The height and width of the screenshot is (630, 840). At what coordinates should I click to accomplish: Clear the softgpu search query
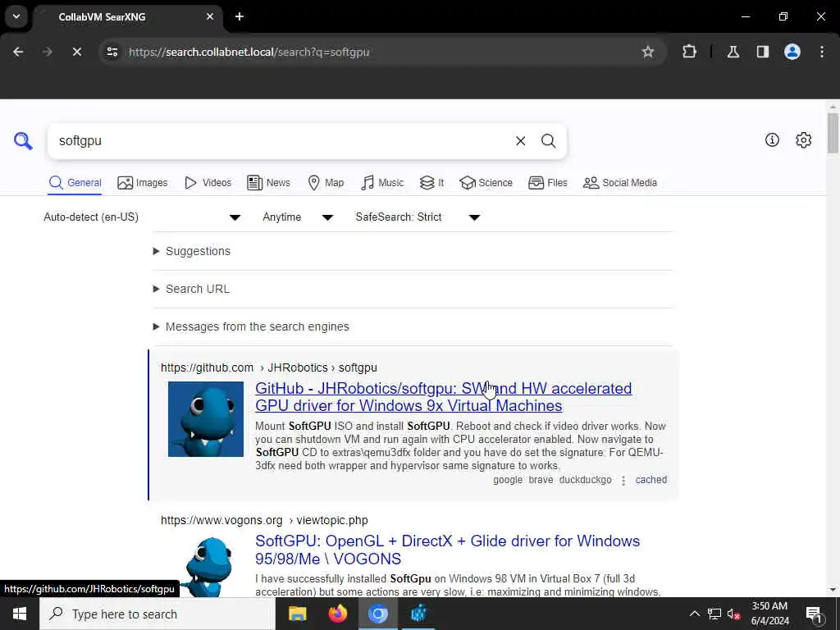tap(520, 141)
